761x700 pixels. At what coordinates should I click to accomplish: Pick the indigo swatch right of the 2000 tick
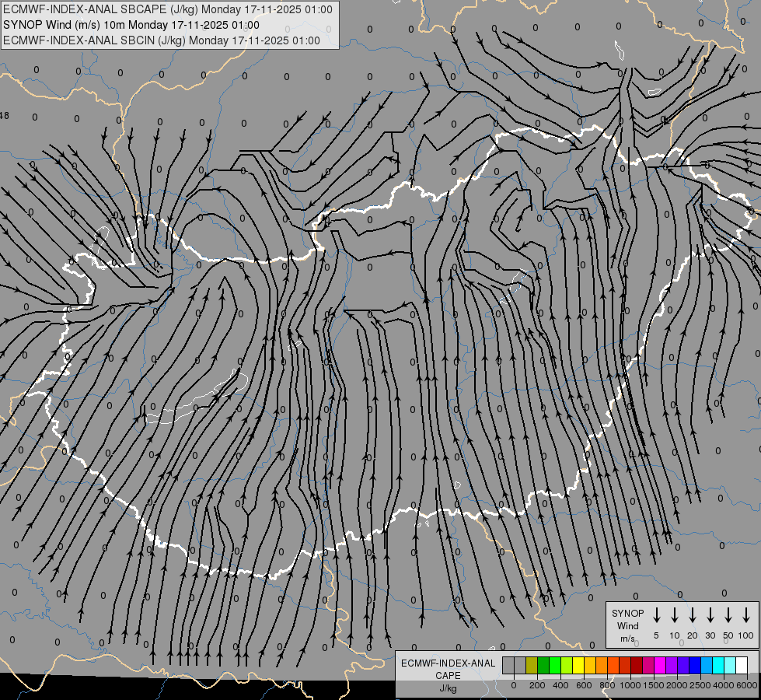tap(682, 665)
